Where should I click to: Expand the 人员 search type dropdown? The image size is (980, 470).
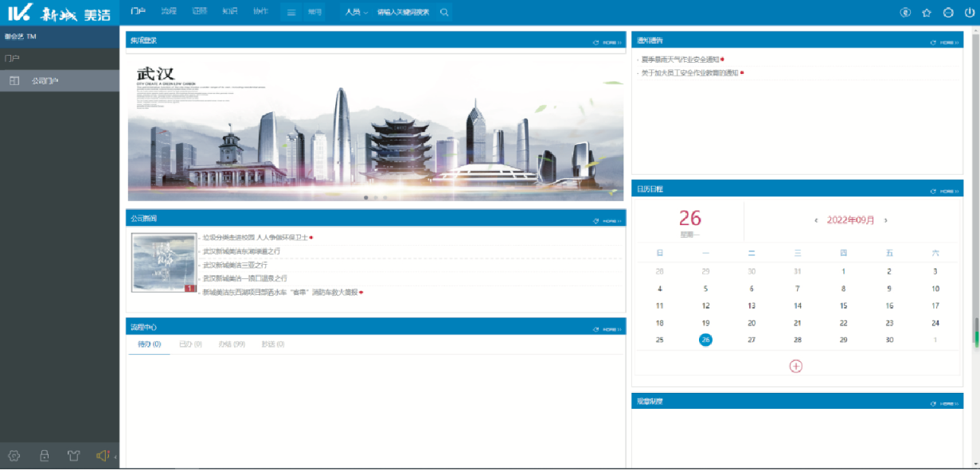point(356,13)
